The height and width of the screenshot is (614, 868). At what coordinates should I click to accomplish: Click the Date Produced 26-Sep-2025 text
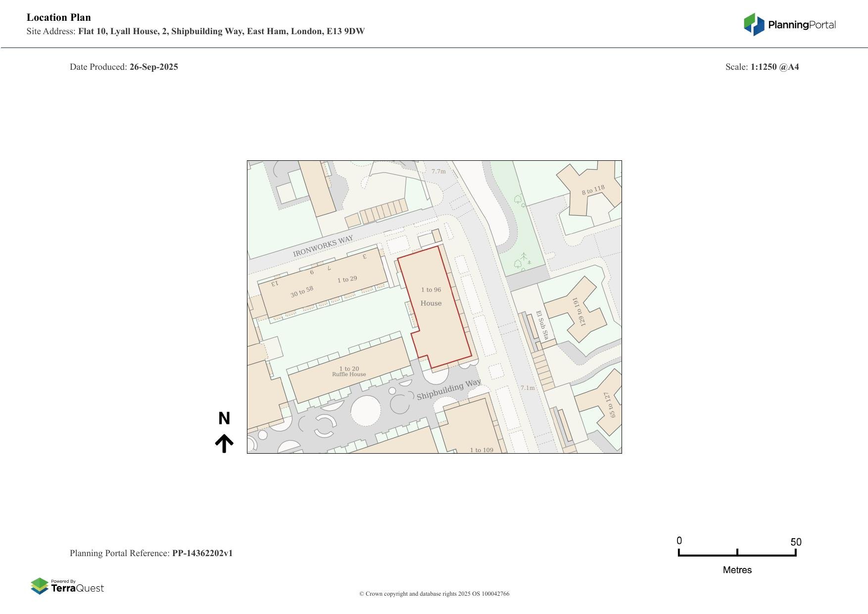coord(124,67)
